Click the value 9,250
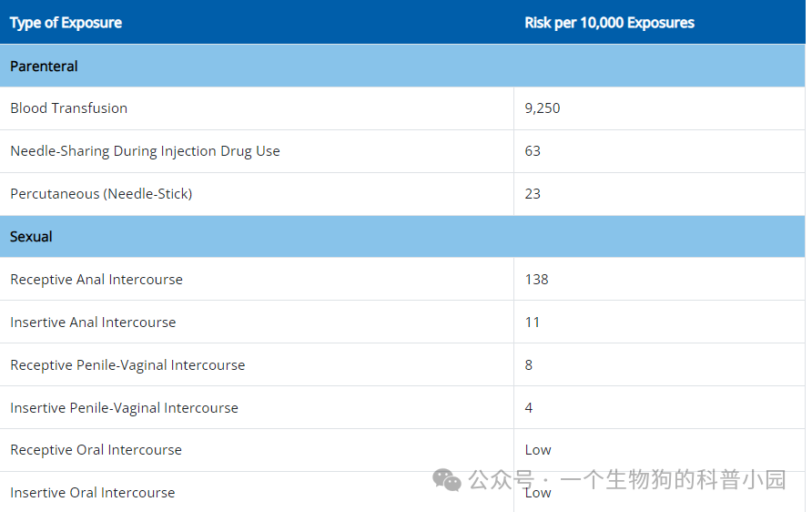 point(543,108)
